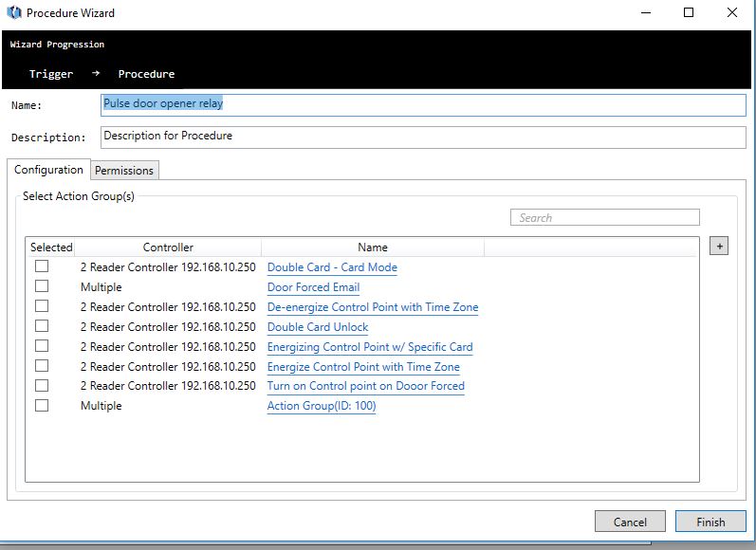Focus the Search box above the table
This screenshot has width=756, height=550.
click(x=605, y=217)
